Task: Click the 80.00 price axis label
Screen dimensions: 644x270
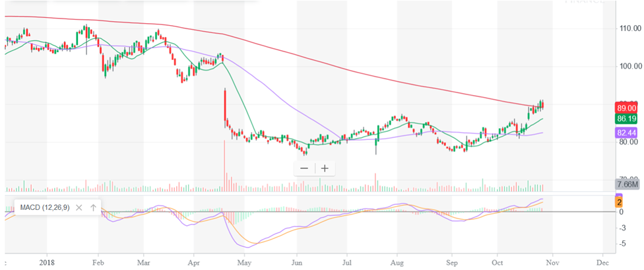Action: point(628,142)
